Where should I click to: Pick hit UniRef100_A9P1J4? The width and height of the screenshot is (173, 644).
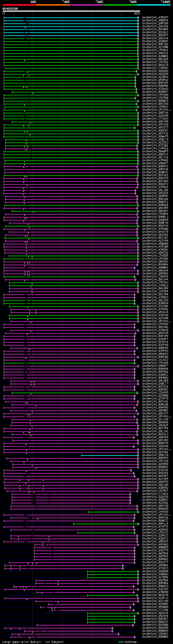tap(155, 524)
